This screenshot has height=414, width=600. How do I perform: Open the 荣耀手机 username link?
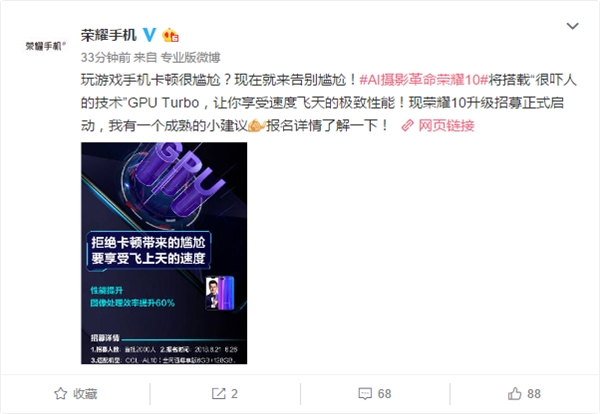[109, 35]
